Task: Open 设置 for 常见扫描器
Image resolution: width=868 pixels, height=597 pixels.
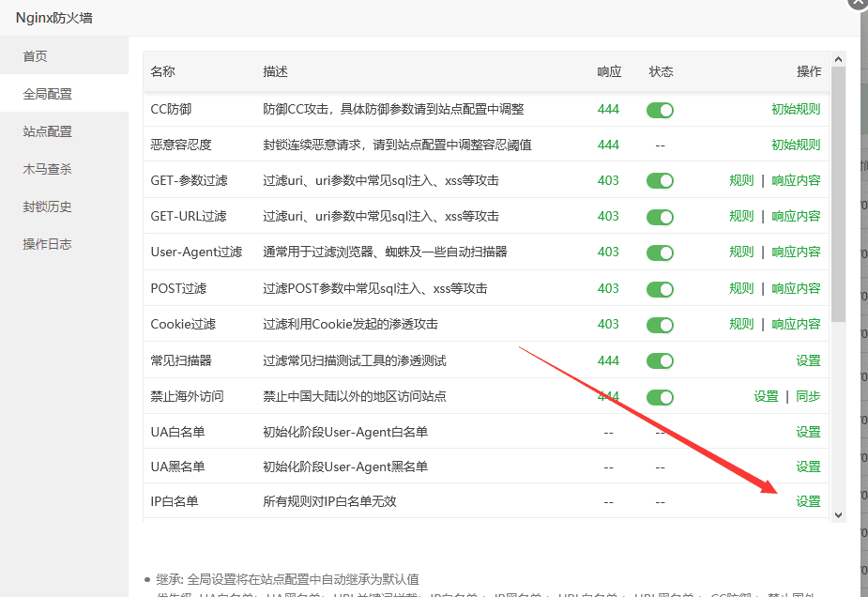Action: tap(808, 360)
